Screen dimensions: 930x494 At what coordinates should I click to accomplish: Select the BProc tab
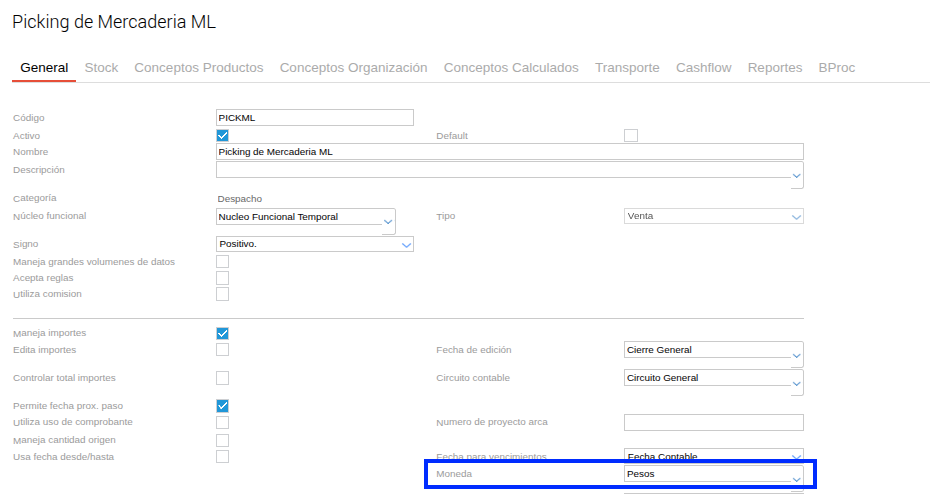pyautogui.click(x=836, y=68)
